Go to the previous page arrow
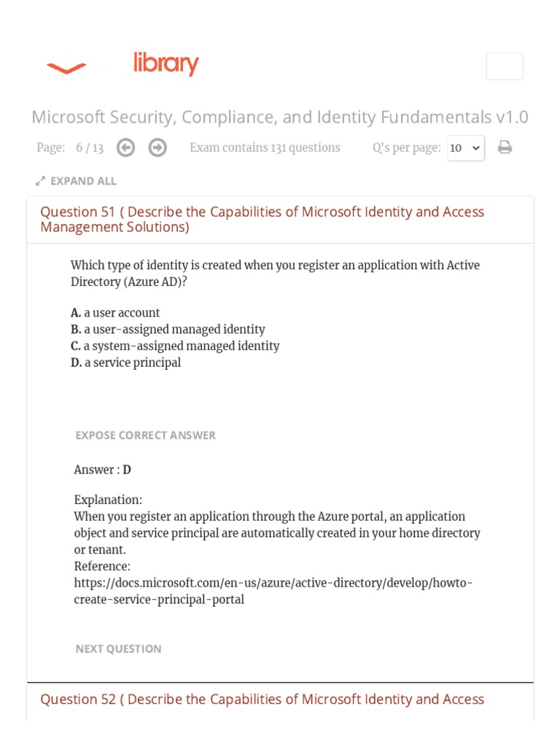This screenshot has width=560, height=747. coord(126,148)
